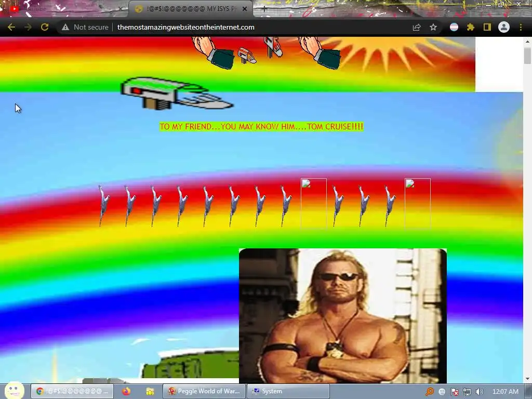
Task: Click the 12:07 AM clock
Action: [505, 392]
